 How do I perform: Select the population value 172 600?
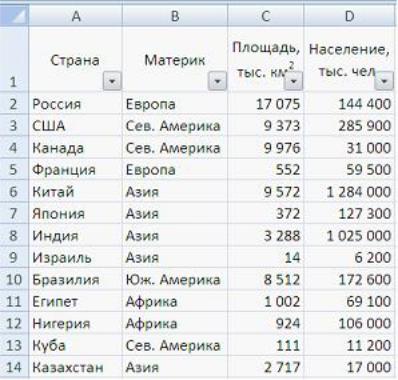(349, 279)
